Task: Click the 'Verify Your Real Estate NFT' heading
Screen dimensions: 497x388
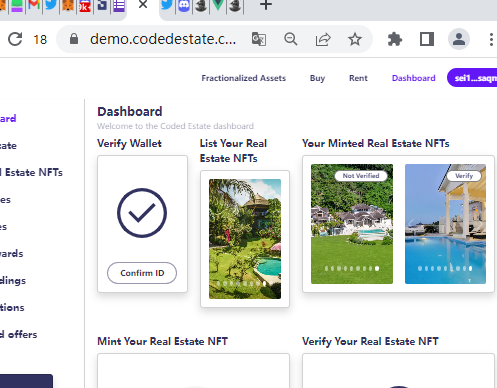Action: tap(370, 341)
